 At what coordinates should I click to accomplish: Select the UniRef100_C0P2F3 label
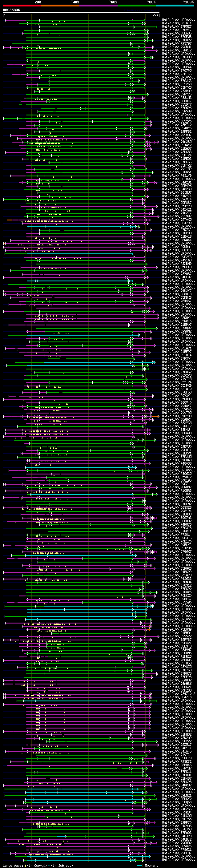pyautogui.click(x=176, y=257)
